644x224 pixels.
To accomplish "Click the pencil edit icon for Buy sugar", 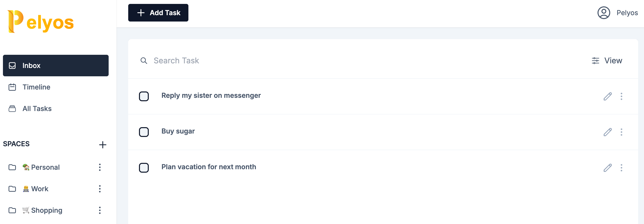I will point(608,132).
